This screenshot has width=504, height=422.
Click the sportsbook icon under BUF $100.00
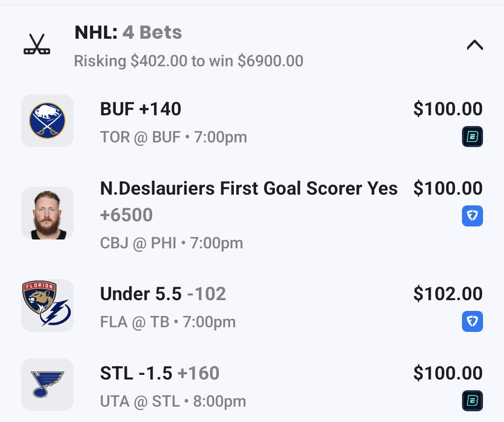tap(472, 137)
